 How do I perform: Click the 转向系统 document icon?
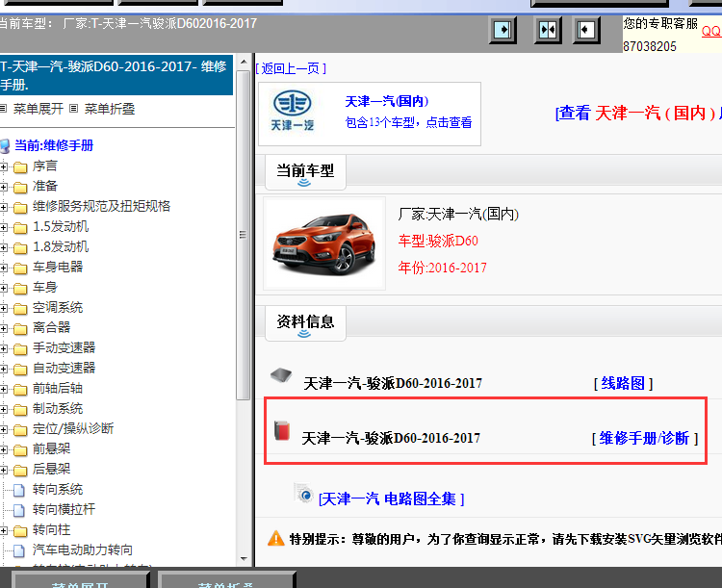(19, 490)
